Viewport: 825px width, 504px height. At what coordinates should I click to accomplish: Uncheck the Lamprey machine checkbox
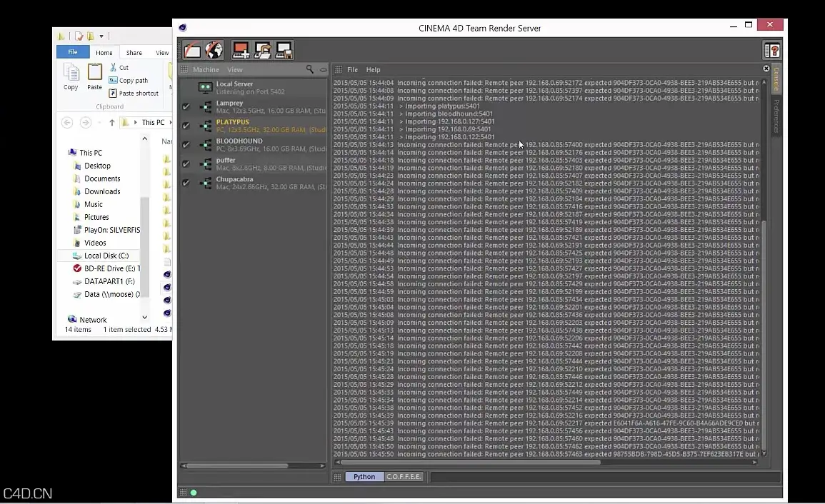(x=186, y=107)
